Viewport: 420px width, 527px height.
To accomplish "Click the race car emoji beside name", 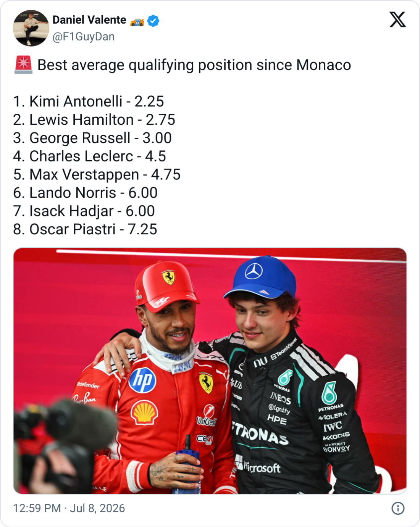I will click(x=137, y=22).
